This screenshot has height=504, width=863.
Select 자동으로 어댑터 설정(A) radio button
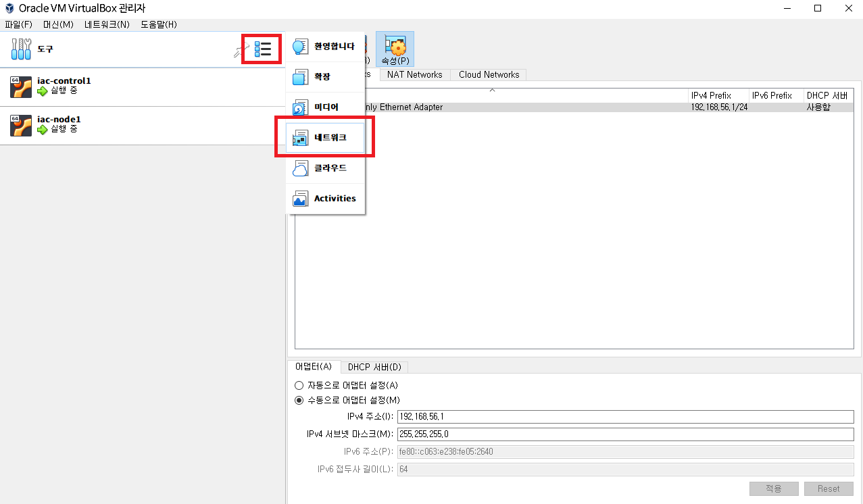point(299,385)
